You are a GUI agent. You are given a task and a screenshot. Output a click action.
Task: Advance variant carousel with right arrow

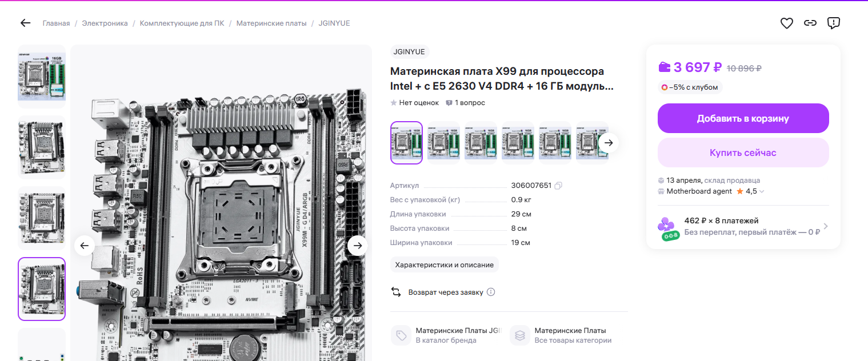coord(609,143)
